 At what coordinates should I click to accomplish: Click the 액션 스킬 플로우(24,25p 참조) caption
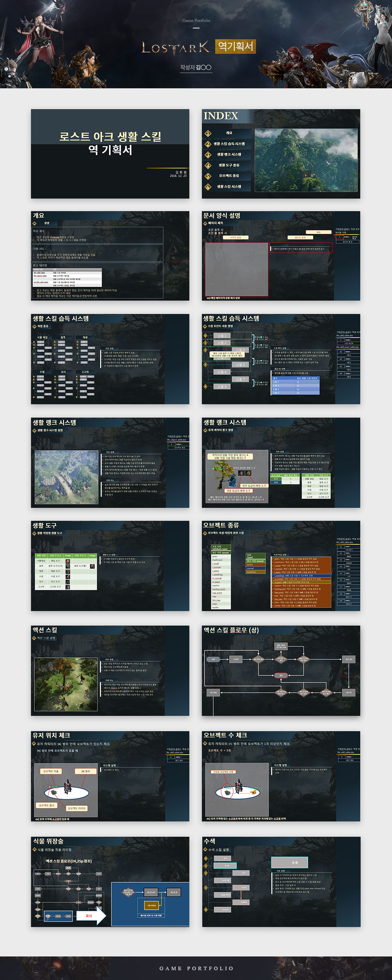(69, 861)
